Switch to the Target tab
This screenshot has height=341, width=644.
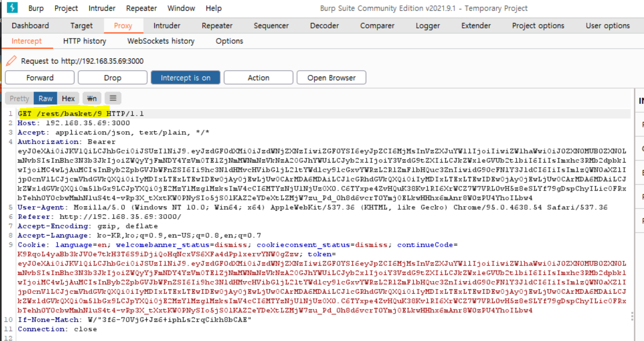click(81, 26)
